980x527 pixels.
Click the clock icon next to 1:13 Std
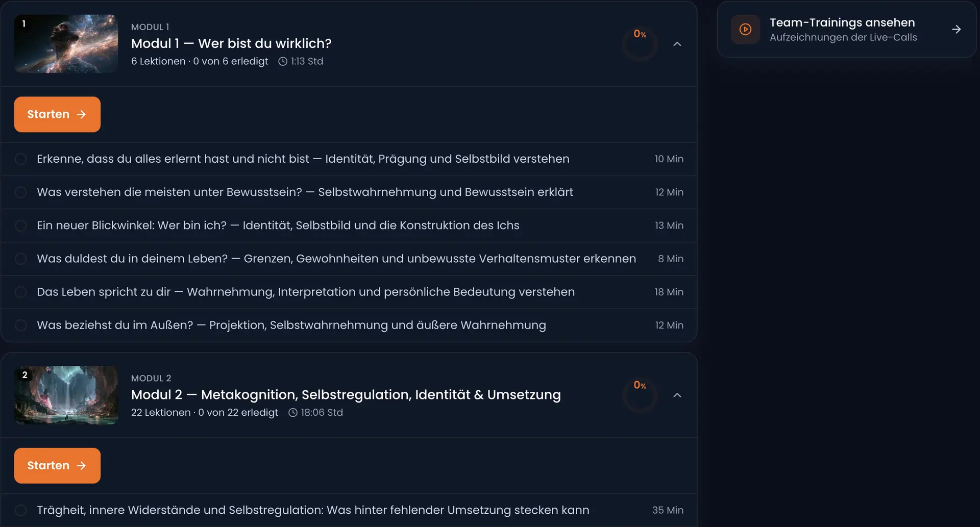283,61
